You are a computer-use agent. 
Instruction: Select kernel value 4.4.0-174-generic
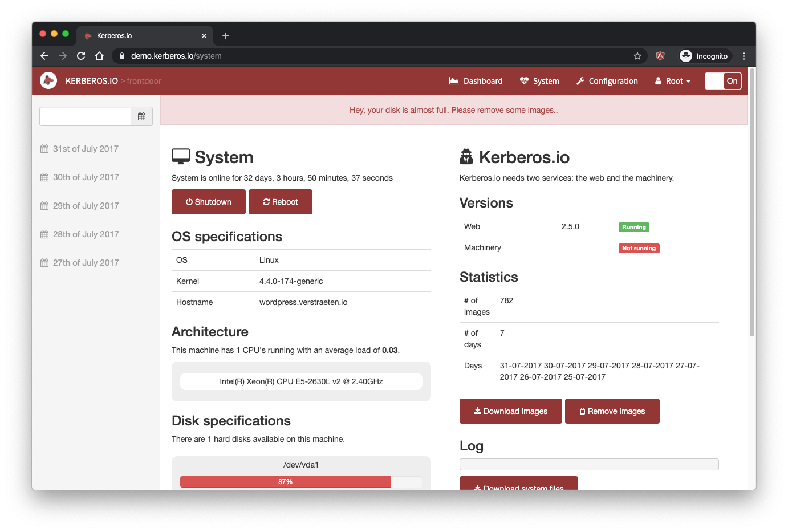tap(291, 281)
